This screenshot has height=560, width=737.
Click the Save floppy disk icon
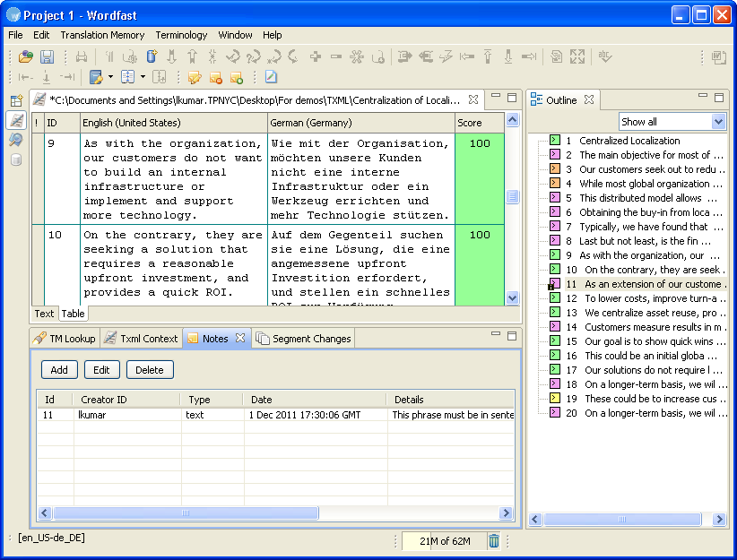point(47,56)
